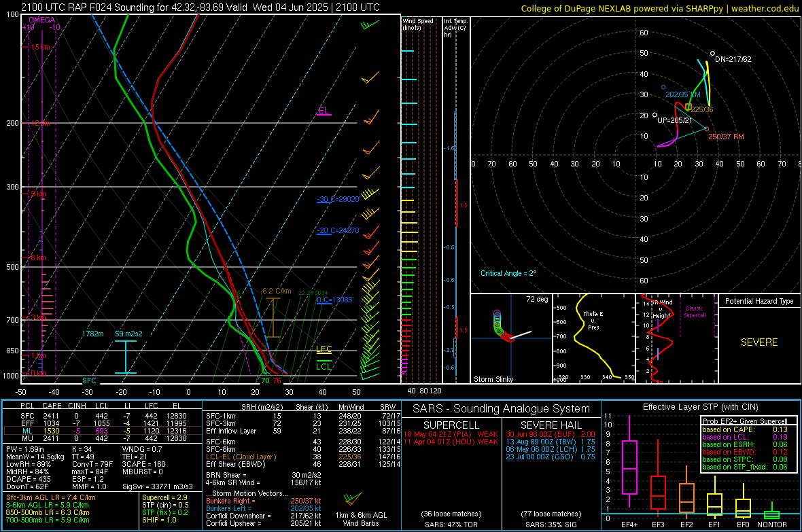Viewport: 802px width, 532px height.
Task: Click the -30 C=29020' level label
Action: tap(338, 199)
